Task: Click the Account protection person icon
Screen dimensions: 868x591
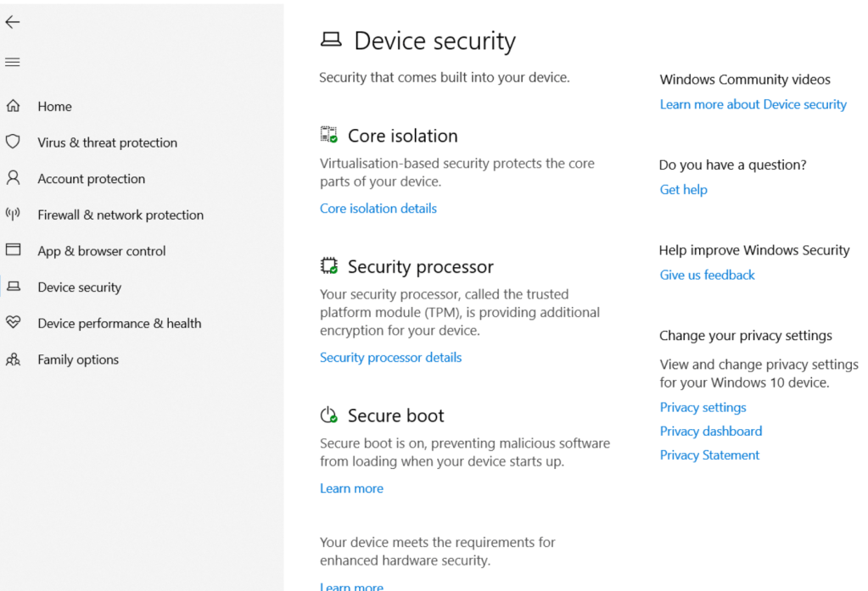Action: pos(13,178)
